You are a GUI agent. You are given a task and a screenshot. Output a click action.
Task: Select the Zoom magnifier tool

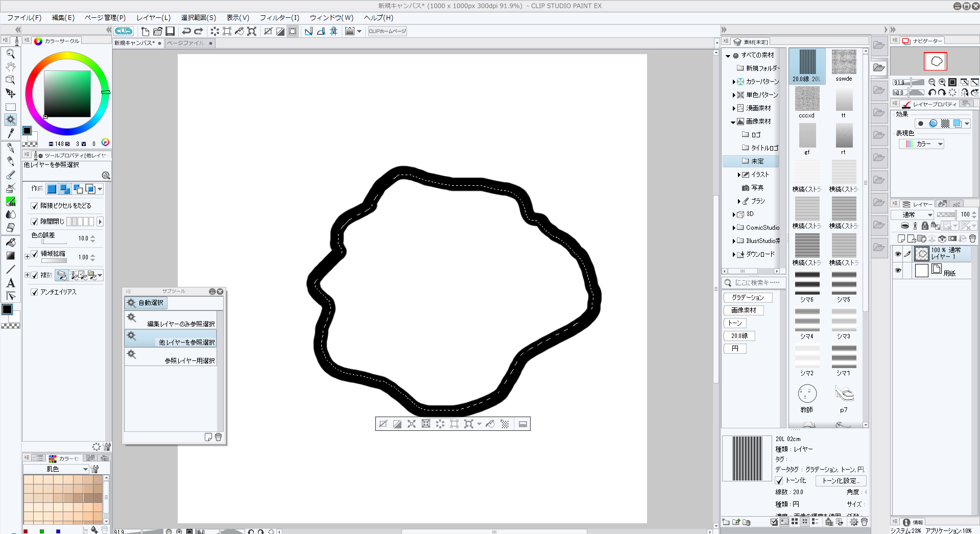10,54
